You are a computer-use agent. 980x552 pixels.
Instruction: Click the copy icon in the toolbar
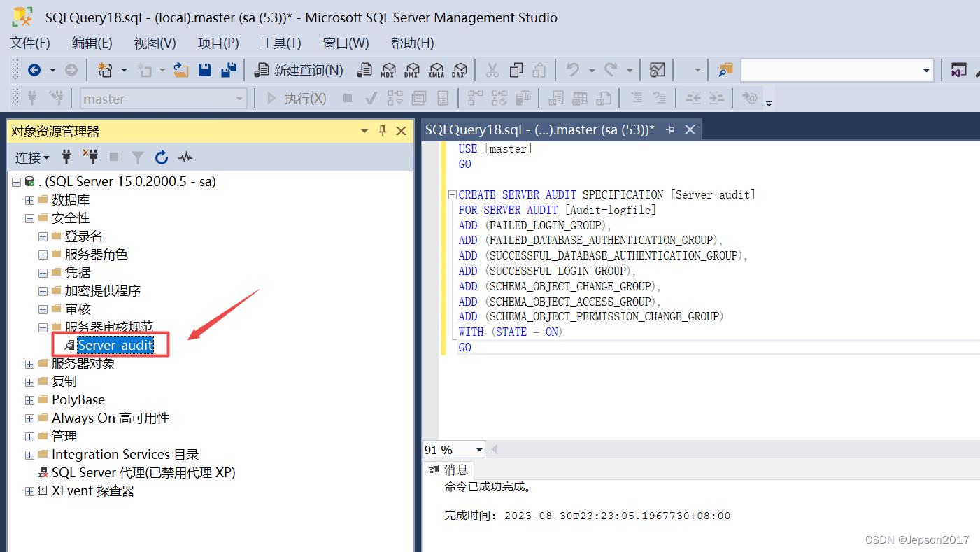point(516,70)
